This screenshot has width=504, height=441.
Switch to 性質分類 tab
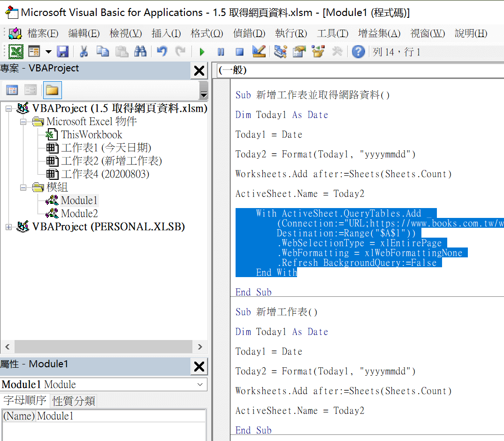pos(74,401)
